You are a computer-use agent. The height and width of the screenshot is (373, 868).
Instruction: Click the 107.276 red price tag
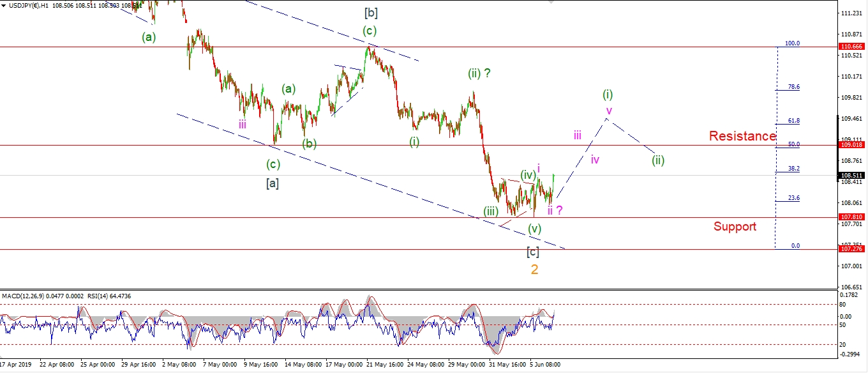click(x=851, y=250)
